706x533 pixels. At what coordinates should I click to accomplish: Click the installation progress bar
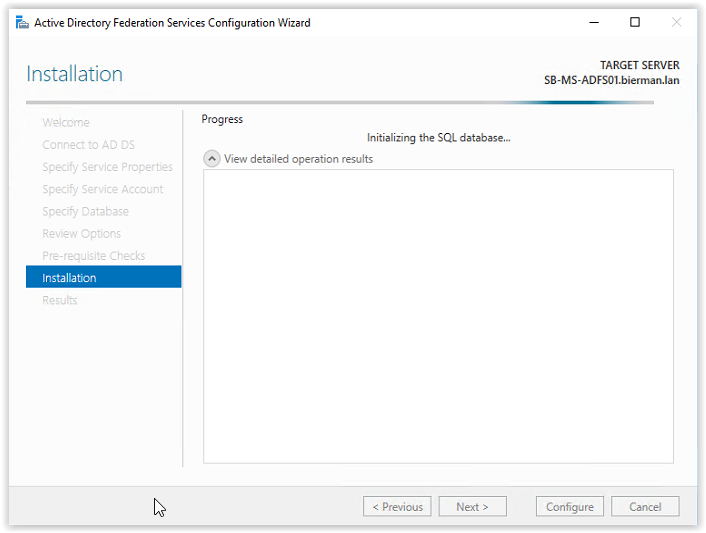click(340, 103)
